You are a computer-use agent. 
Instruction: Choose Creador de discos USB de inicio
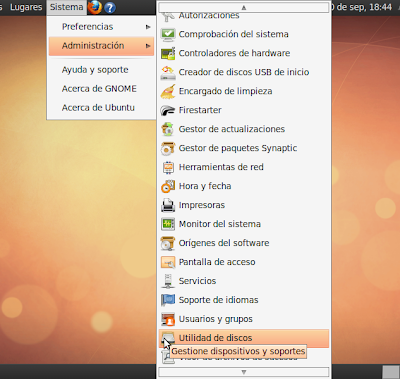(x=244, y=72)
